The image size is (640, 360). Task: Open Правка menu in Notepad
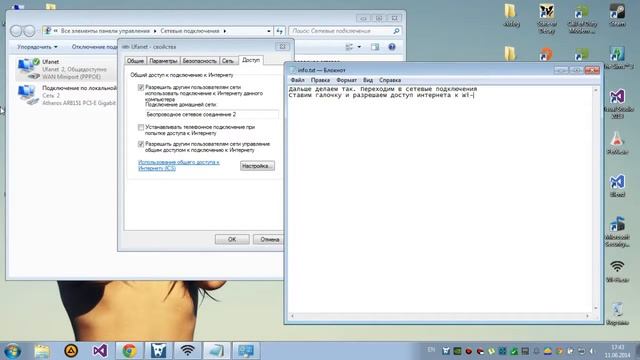pos(320,80)
